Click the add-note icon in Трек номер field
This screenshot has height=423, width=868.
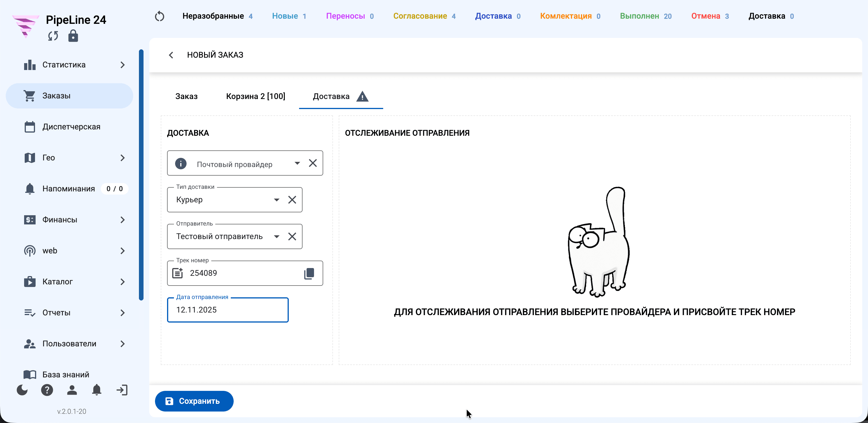(x=178, y=273)
